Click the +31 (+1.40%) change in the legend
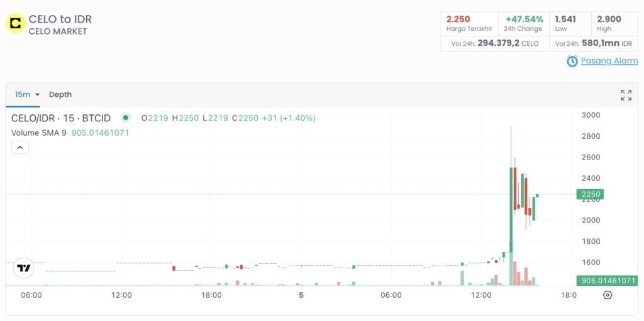Screen dimensions: 644x321 [x=289, y=118]
